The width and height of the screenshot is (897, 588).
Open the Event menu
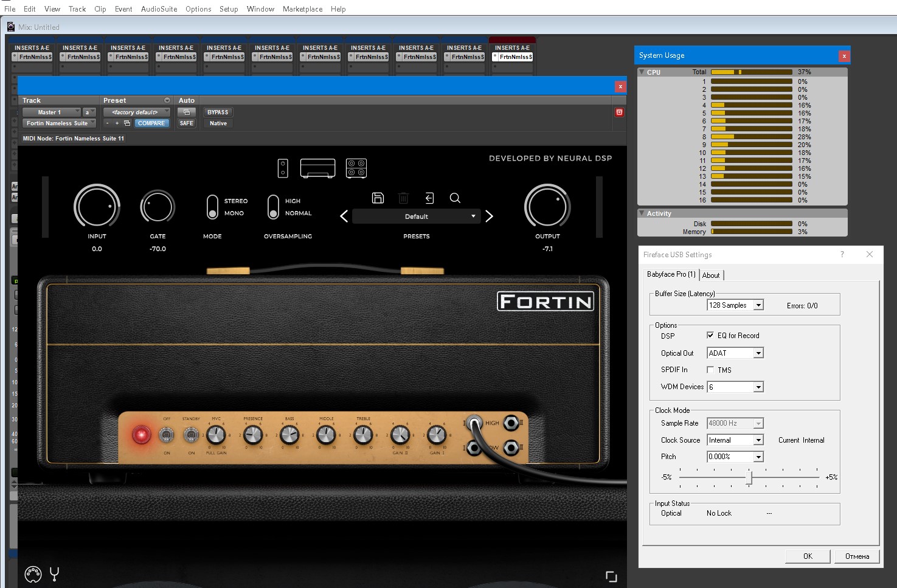click(123, 9)
